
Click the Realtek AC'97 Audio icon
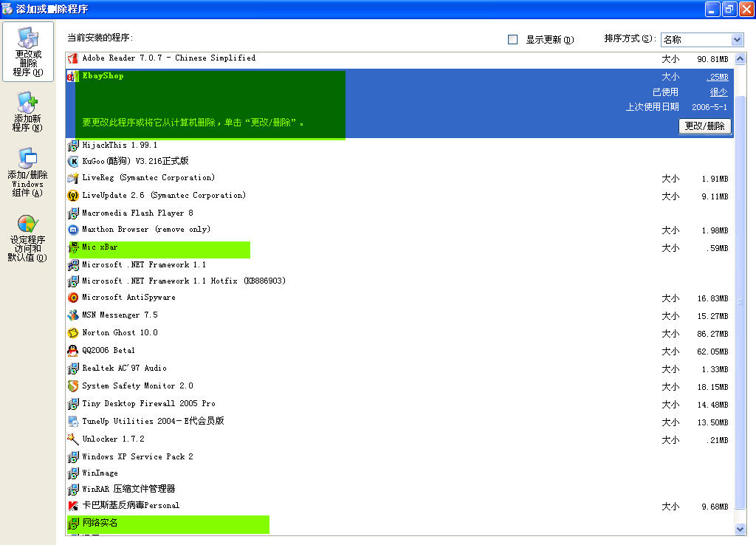(x=73, y=369)
